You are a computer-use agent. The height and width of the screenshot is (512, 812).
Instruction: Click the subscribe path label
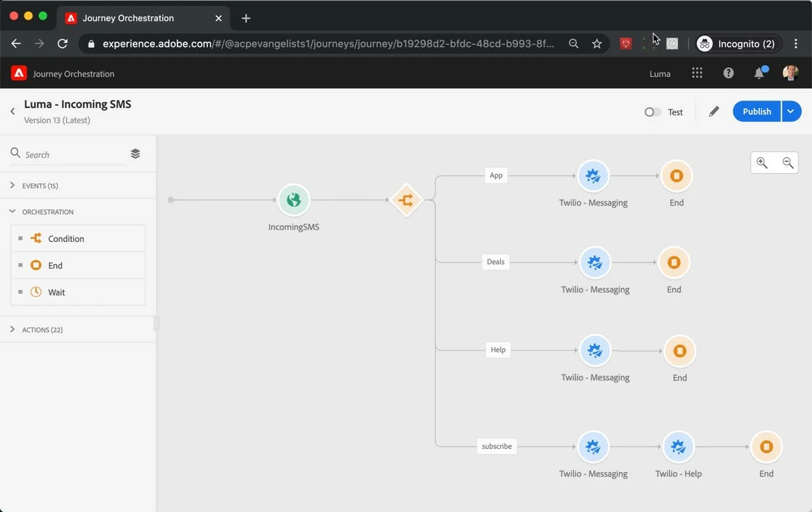click(x=496, y=446)
